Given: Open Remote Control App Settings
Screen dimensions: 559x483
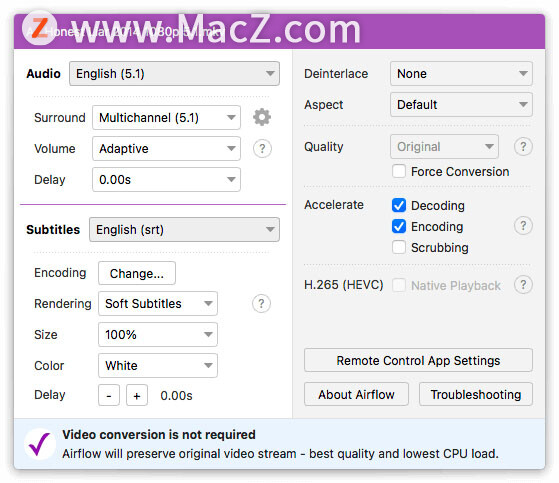Looking at the screenshot, I should (x=418, y=360).
